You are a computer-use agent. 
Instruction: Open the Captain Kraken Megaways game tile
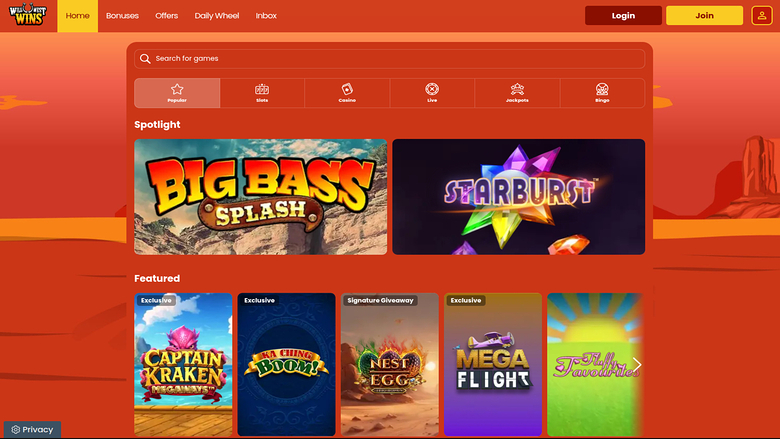[x=183, y=364]
